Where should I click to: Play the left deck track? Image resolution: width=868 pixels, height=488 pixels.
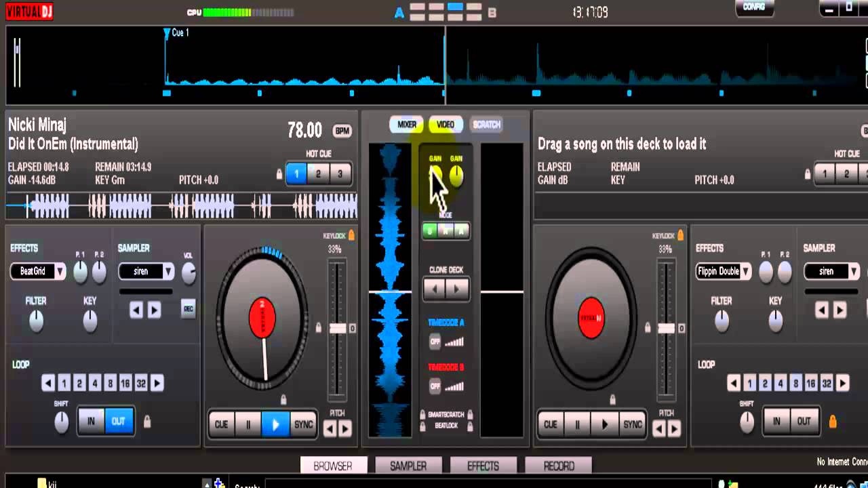coord(276,425)
